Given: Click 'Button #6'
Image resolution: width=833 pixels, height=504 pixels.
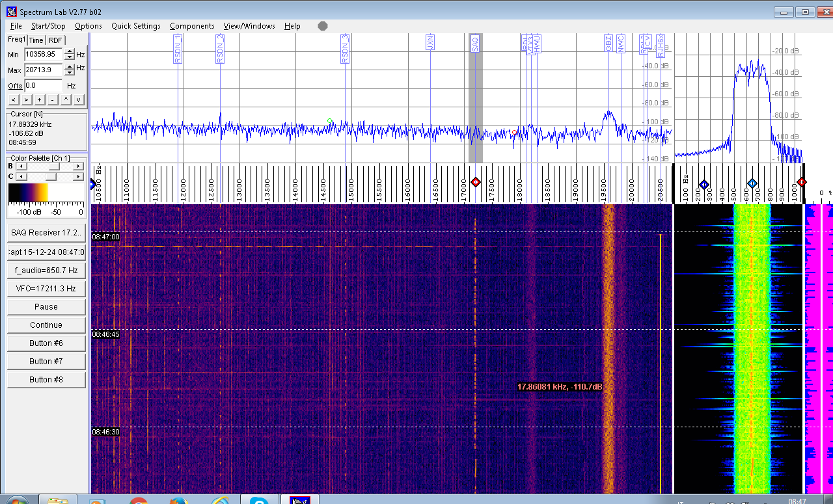Looking at the screenshot, I should [46, 343].
